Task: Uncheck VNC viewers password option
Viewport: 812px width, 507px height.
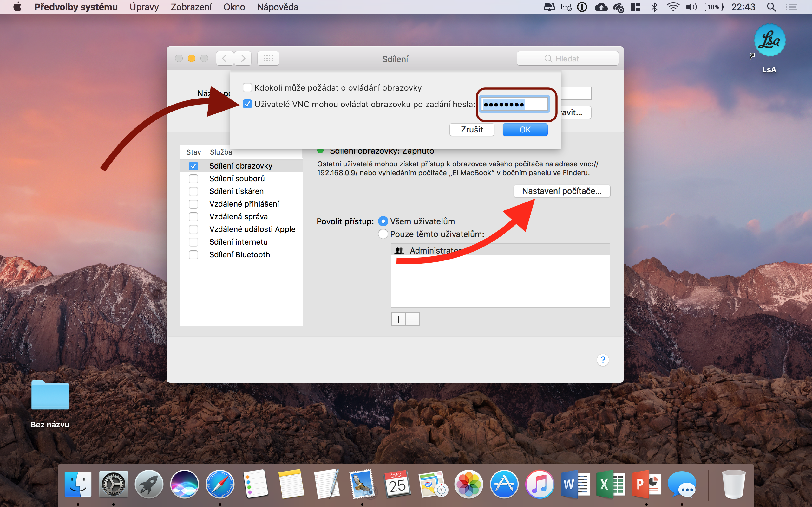Action: tap(247, 104)
